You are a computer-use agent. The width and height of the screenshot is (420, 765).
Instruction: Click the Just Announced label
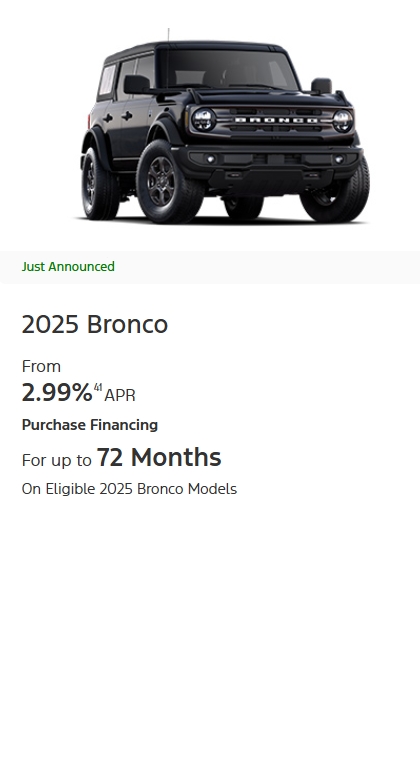(x=68, y=266)
